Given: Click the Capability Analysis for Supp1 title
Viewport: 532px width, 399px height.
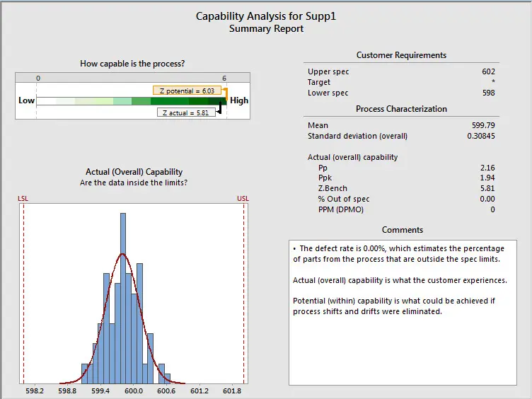Looking at the screenshot, I should tap(266, 16).
